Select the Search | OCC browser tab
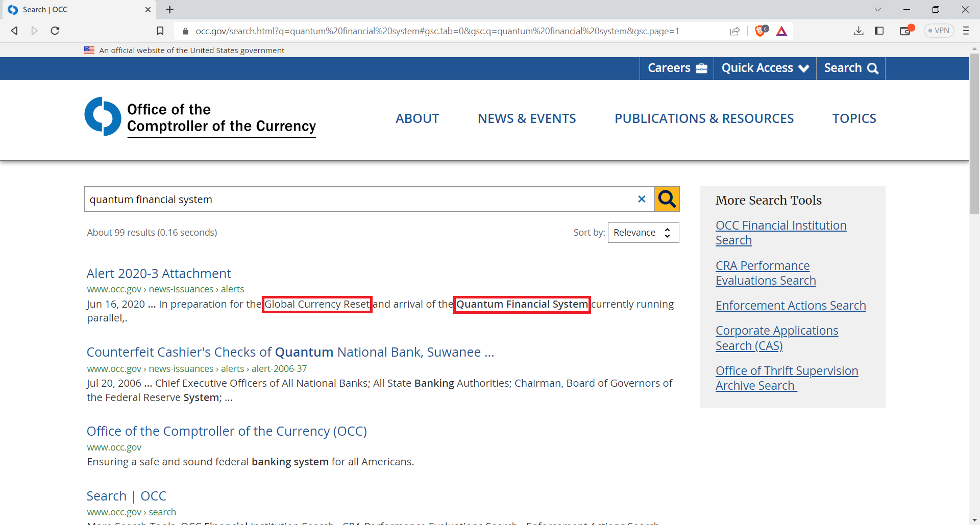 [79, 9]
